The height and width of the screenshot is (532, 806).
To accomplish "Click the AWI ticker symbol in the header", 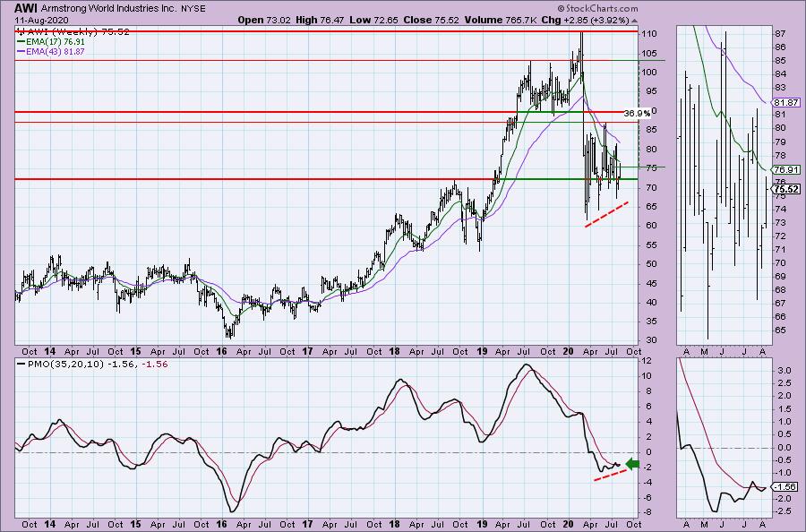I will click(x=26, y=8).
